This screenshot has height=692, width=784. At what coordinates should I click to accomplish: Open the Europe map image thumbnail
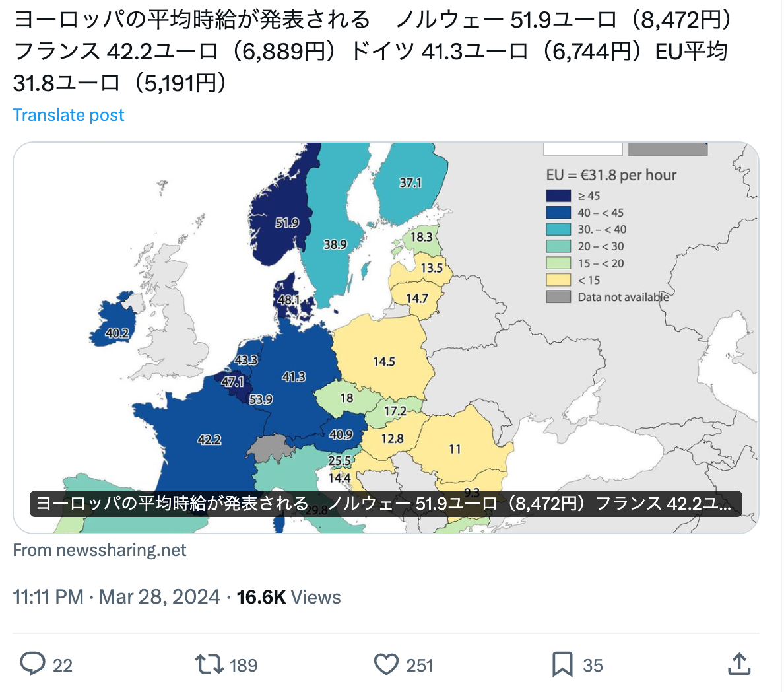pos(386,337)
